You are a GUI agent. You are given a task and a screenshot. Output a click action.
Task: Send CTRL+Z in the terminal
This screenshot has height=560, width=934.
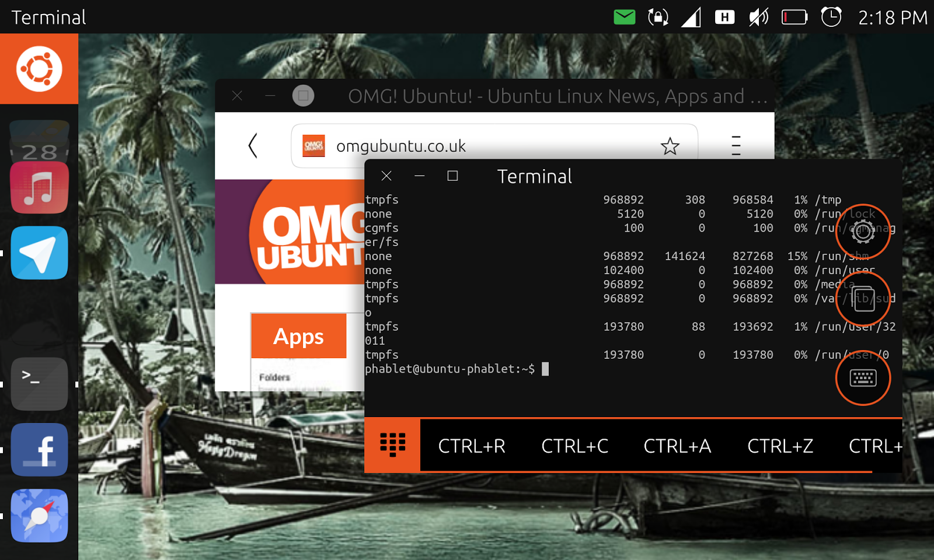pyautogui.click(x=780, y=446)
